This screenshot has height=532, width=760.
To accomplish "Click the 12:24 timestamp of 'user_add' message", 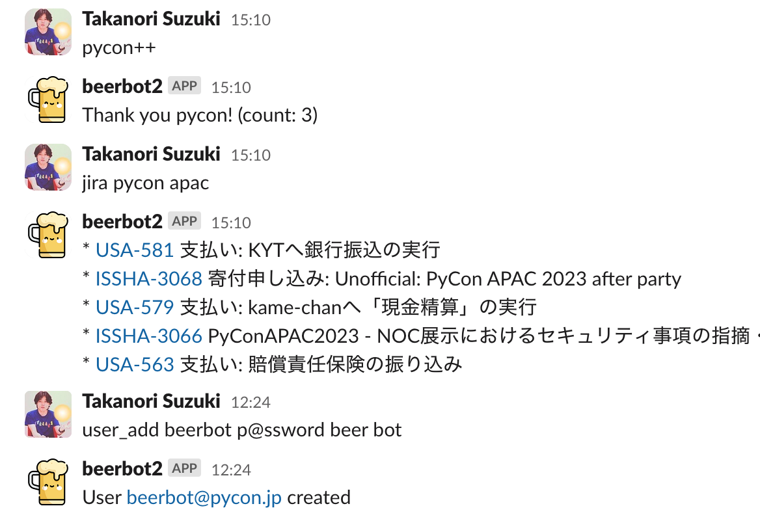I will coord(251,402).
